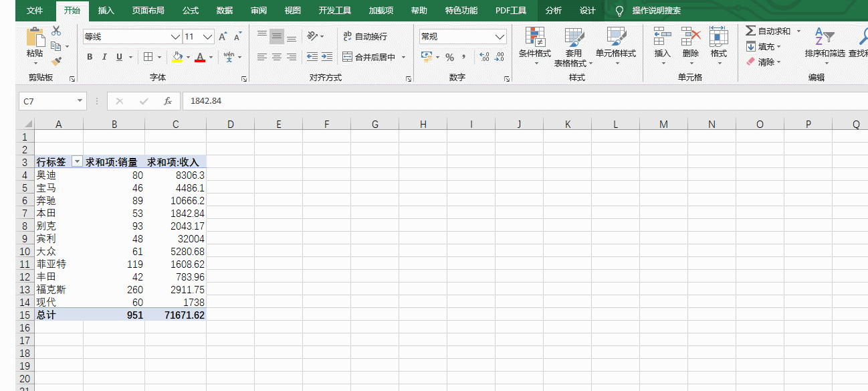Image resolution: width=868 pixels, height=391 pixels.
Task: Open Format as Table (套用表格格式)
Action: 574,47
